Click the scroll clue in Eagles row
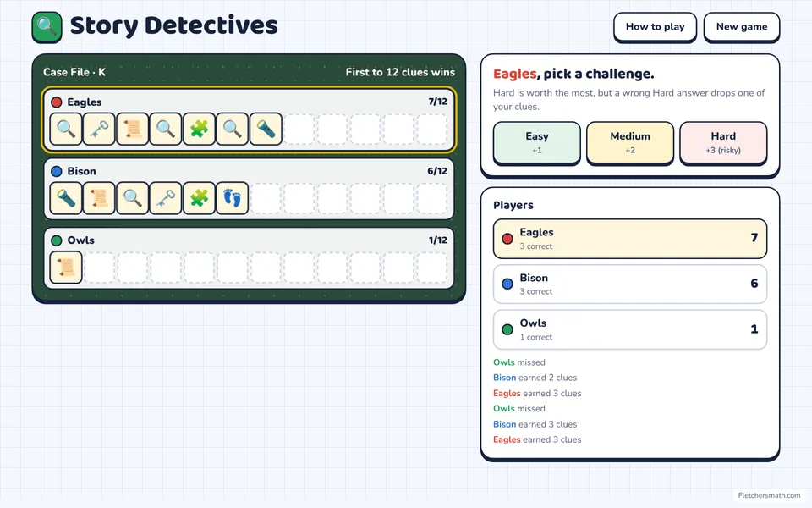This screenshot has height=508, width=812. point(132,129)
